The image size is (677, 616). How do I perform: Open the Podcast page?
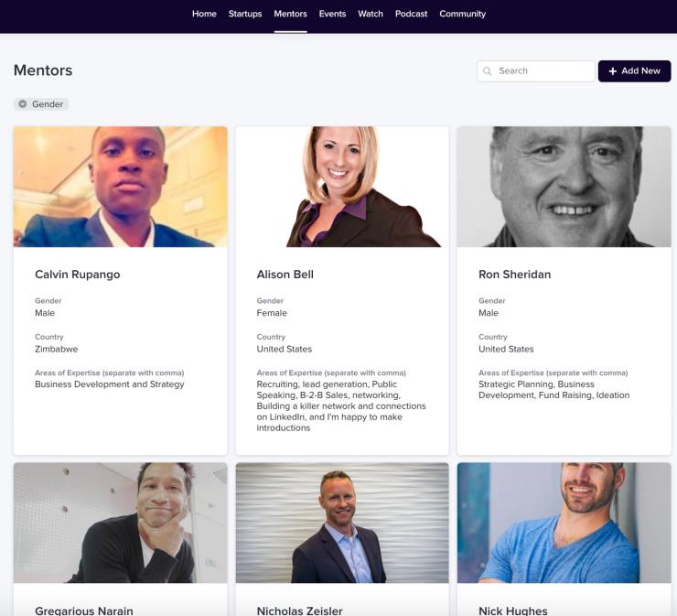pyautogui.click(x=411, y=14)
